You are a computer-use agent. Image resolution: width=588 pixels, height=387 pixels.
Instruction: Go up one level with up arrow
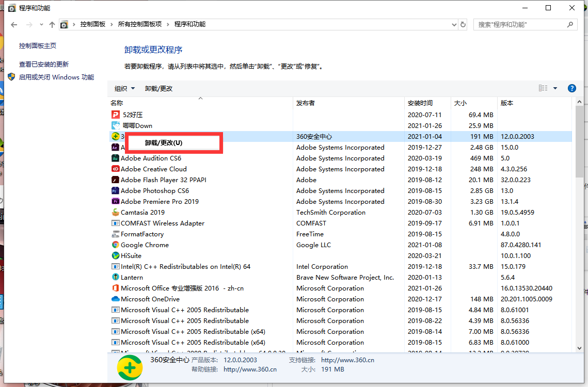click(52, 24)
